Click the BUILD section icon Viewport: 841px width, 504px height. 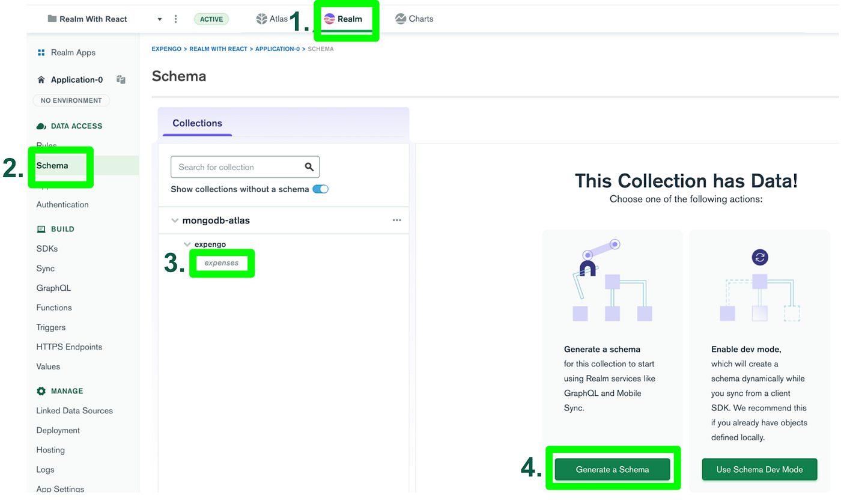click(x=40, y=229)
